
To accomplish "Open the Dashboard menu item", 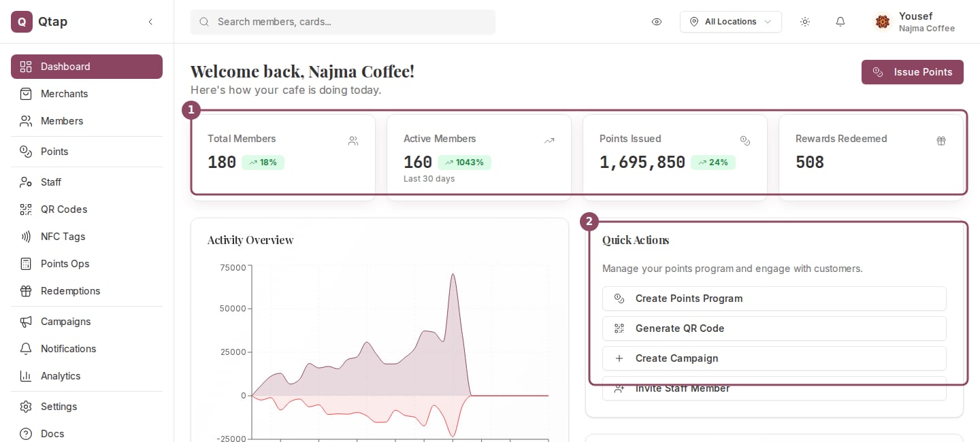I will coord(86,67).
